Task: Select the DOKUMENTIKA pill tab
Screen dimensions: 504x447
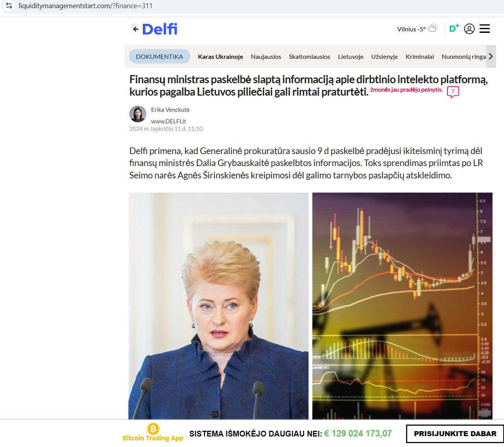Action: pyautogui.click(x=159, y=57)
